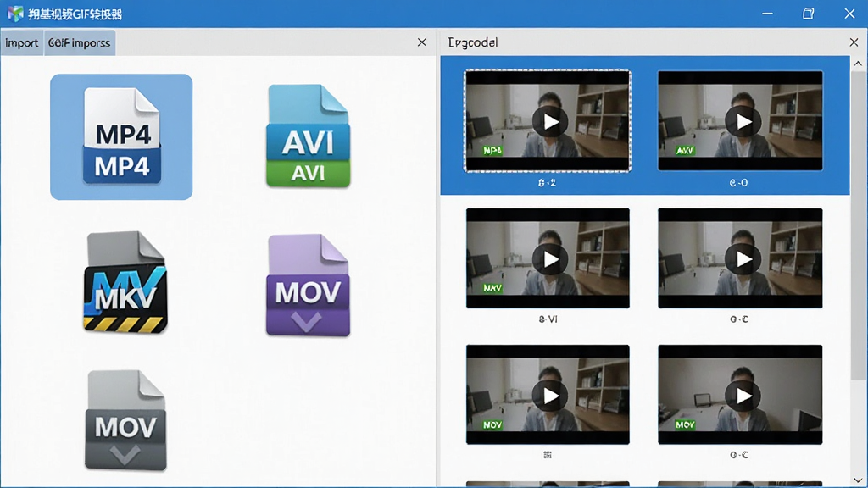Open the GIF tab next to Import

click(x=79, y=42)
